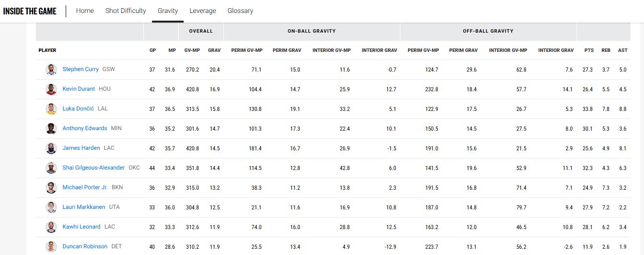This screenshot has height=255, width=644.
Task: Sort table by overall GRAV column
Action: (214, 50)
